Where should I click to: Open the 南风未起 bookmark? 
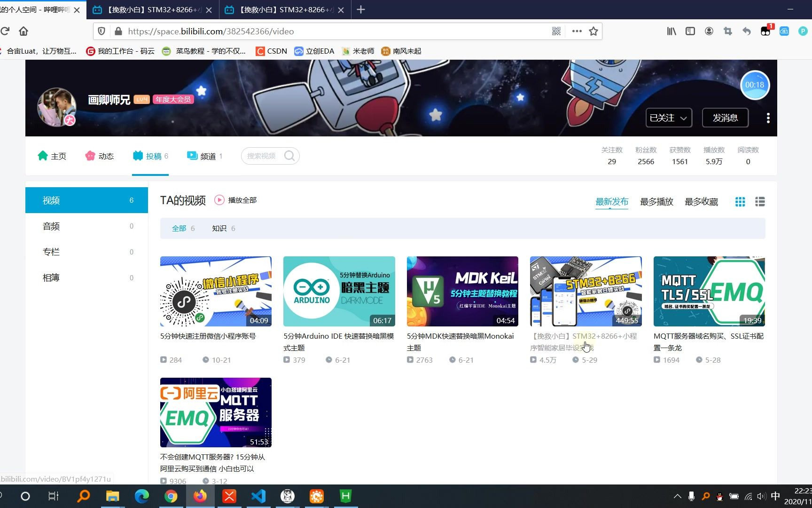point(401,51)
